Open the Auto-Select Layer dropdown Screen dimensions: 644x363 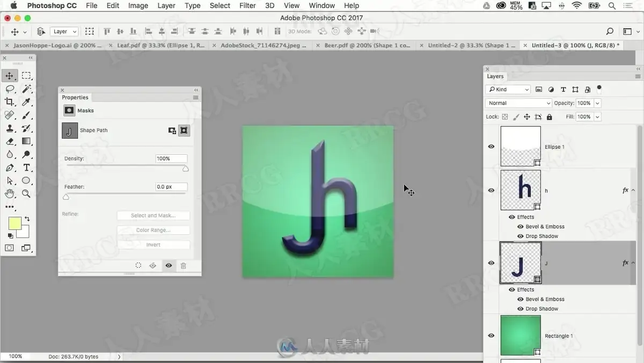64,32
